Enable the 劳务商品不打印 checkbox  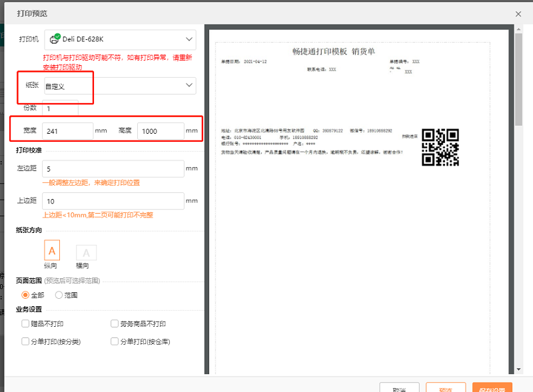tap(115, 323)
